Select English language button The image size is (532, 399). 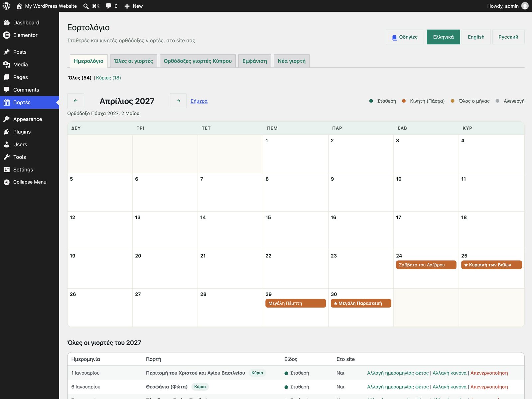tap(476, 37)
